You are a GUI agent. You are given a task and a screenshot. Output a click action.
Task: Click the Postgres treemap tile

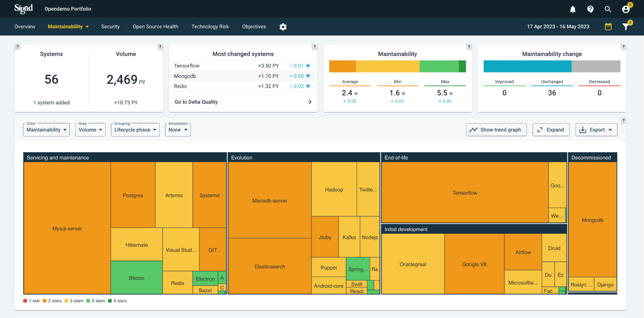[x=133, y=195]
